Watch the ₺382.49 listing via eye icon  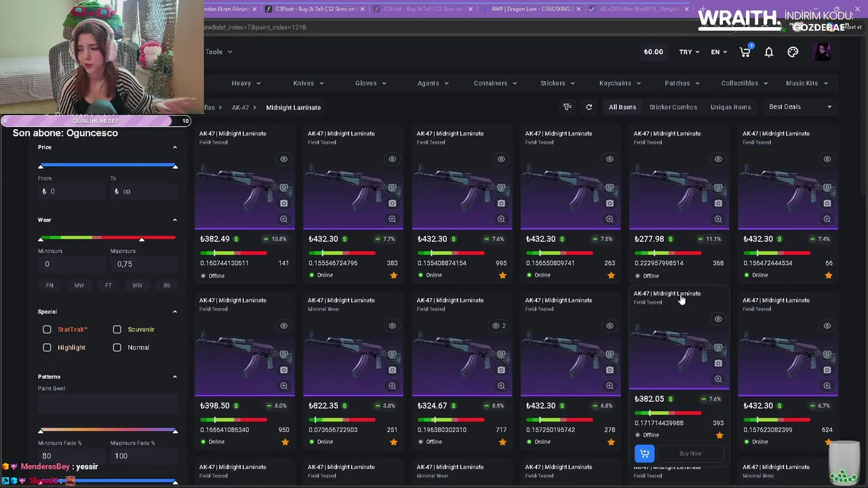pos(283,159)
